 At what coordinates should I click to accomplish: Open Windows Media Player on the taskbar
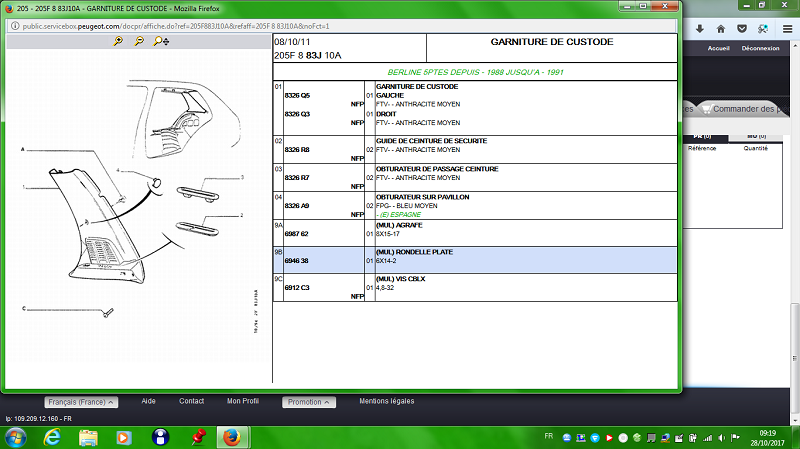(123, 438)
